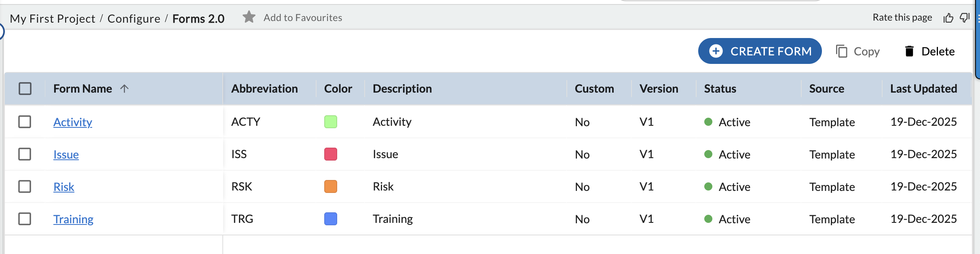The height and width of the screenshot is (254, 980).
Task: Click the red Issue color swatch
Action: click(x=331, y=154)
